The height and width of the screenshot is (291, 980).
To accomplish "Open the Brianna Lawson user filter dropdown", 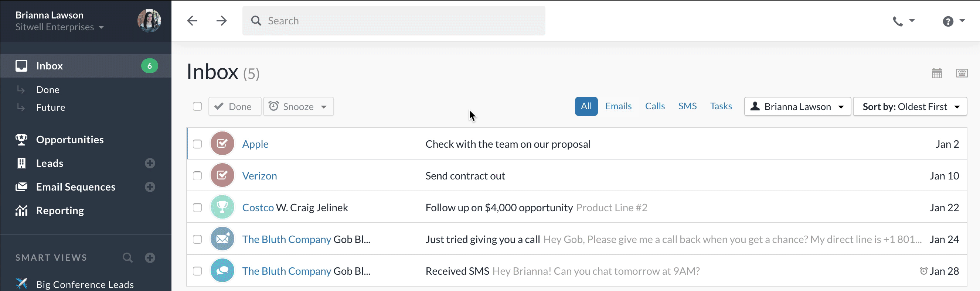I will click(x=797, y=106).
